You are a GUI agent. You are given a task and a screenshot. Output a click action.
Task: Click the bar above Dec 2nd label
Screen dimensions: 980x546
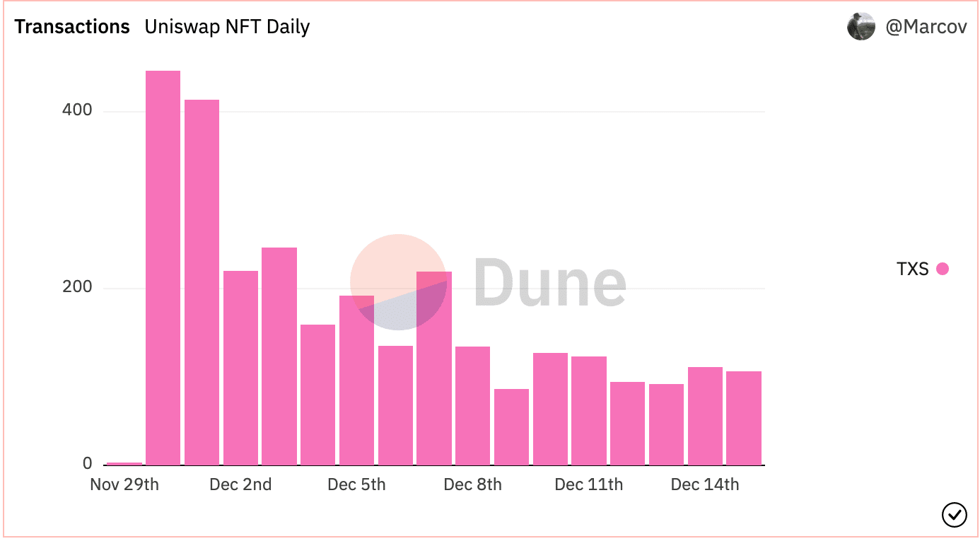[240, 368]
